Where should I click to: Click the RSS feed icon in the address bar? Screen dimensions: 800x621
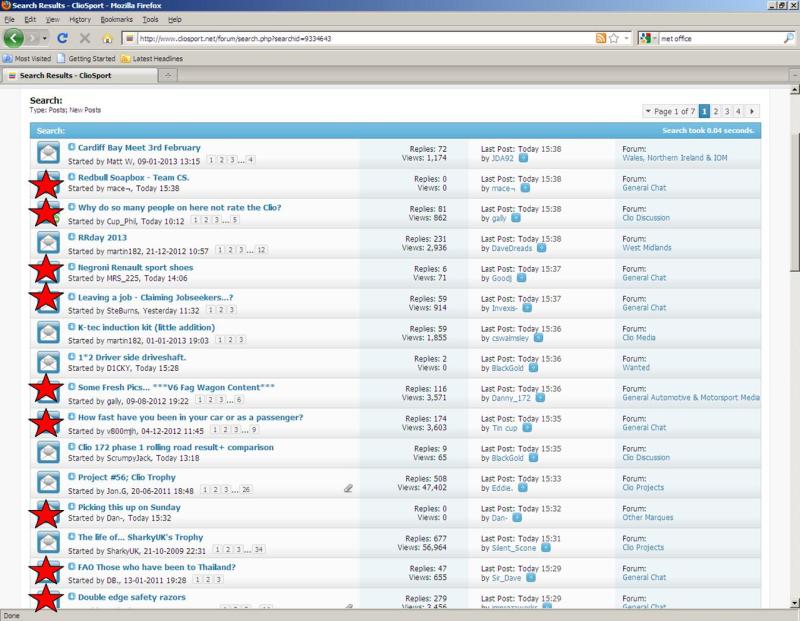[599, 38]
